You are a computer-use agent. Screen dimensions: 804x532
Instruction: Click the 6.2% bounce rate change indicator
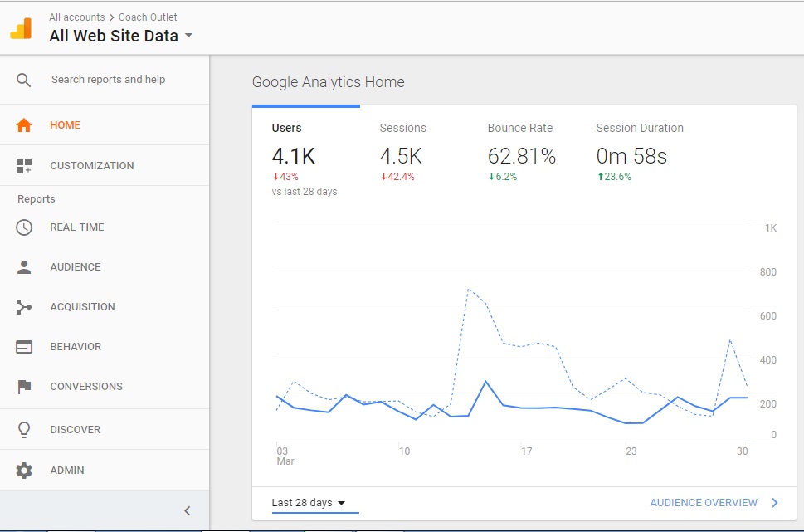tap(503, 177)
